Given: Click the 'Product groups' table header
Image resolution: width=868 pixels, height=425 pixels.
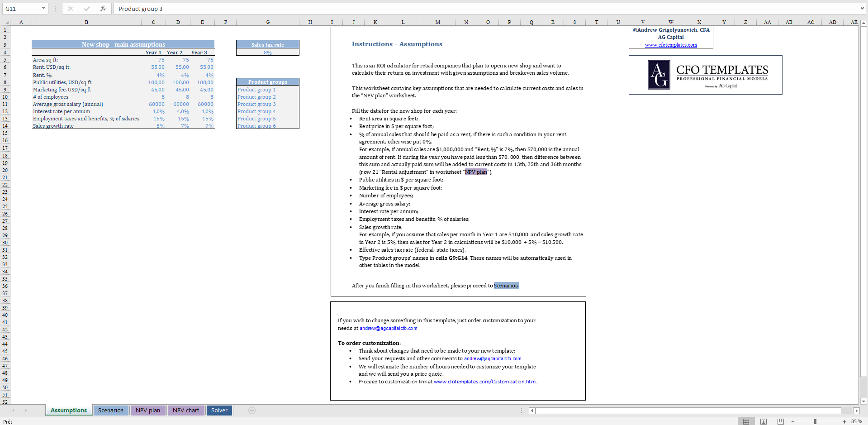Looking at the screenshot, I should tap(268, 82).
